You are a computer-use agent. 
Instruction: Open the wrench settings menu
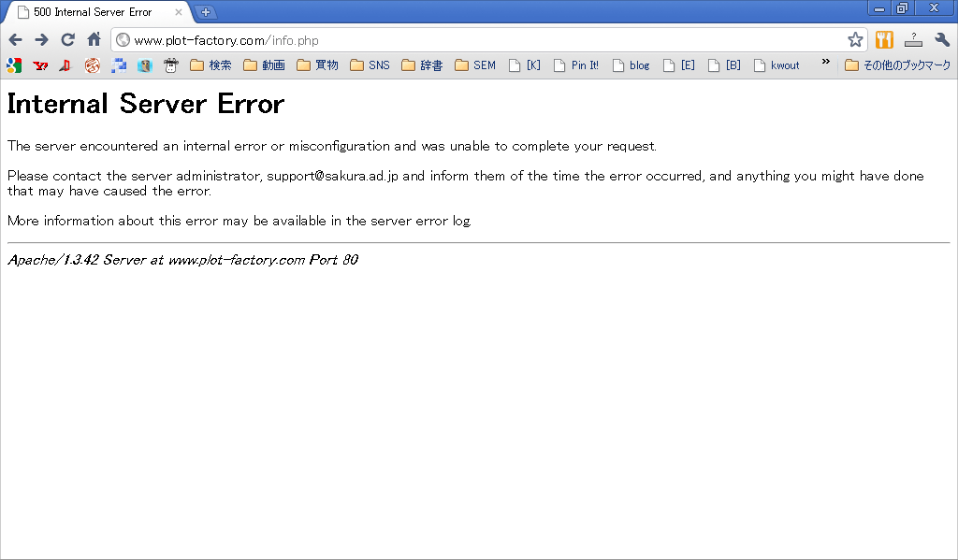coord(942,40)
